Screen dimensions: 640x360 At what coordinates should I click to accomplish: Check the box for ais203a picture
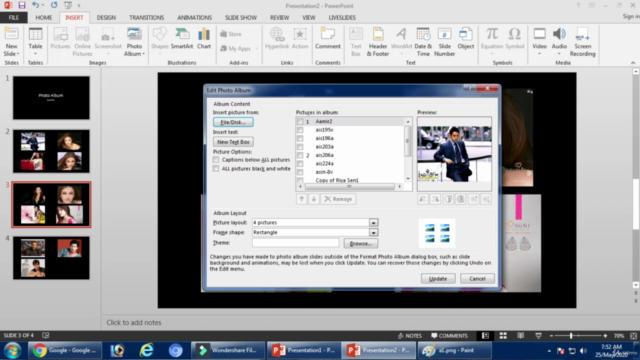pyautogui.click(x=300, y=147)
